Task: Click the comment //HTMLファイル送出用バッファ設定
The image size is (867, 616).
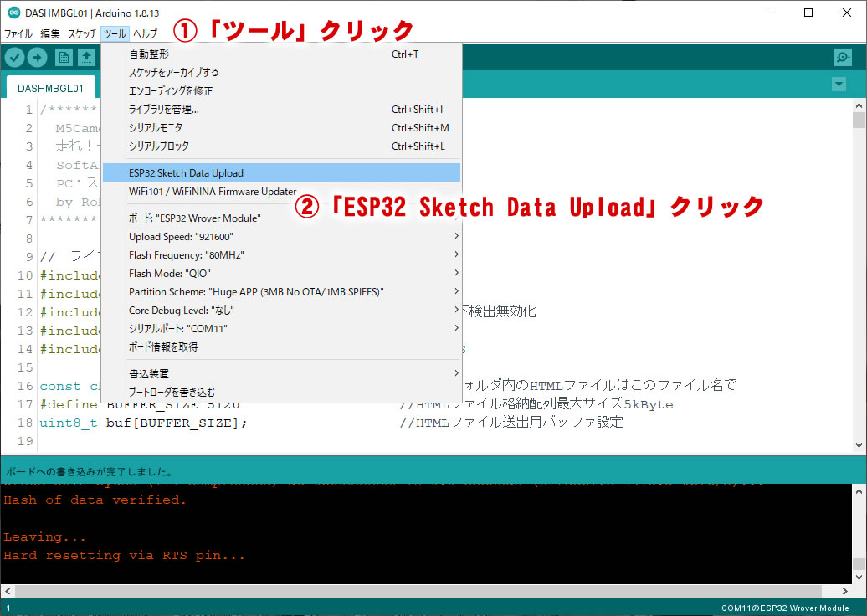Action: [x=510, y=423]
